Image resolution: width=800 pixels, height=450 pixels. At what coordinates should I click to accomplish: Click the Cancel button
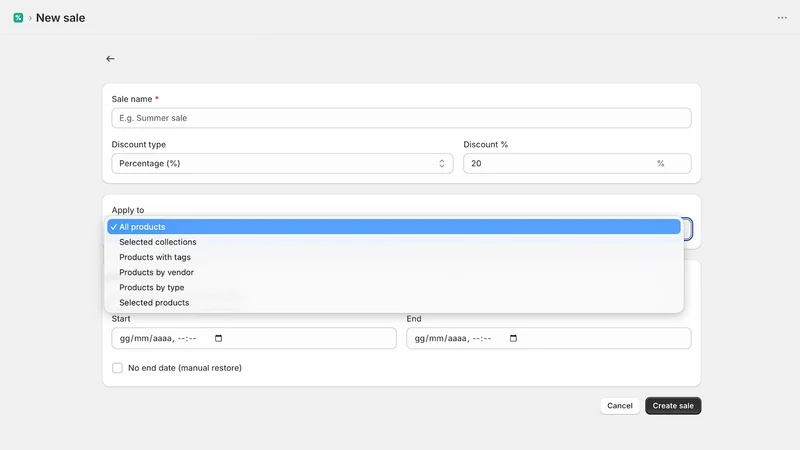click(619, 406)
